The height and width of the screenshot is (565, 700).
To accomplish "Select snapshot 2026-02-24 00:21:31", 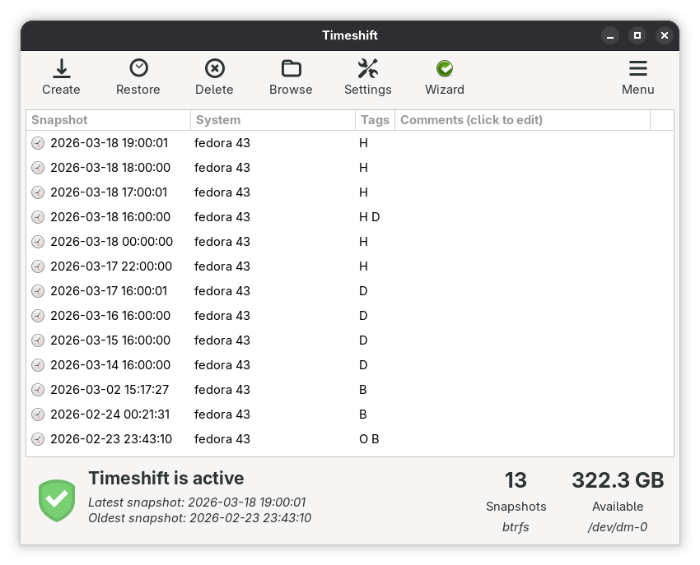I will pyautogui.click(x=350, y=414).
